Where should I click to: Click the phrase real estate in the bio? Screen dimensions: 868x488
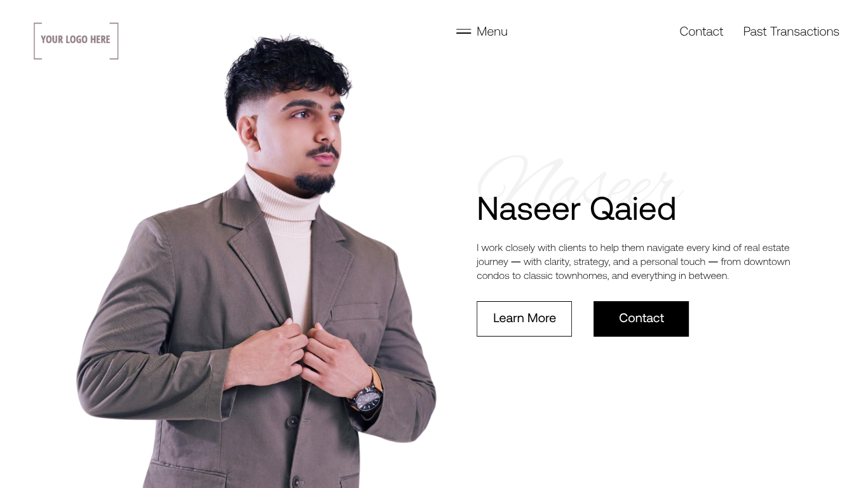pos(767,248)
